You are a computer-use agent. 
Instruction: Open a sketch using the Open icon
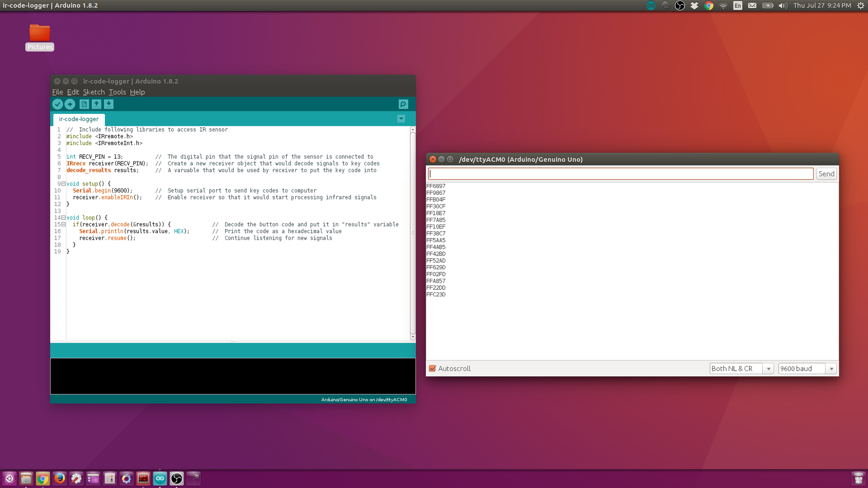point(96,104)
